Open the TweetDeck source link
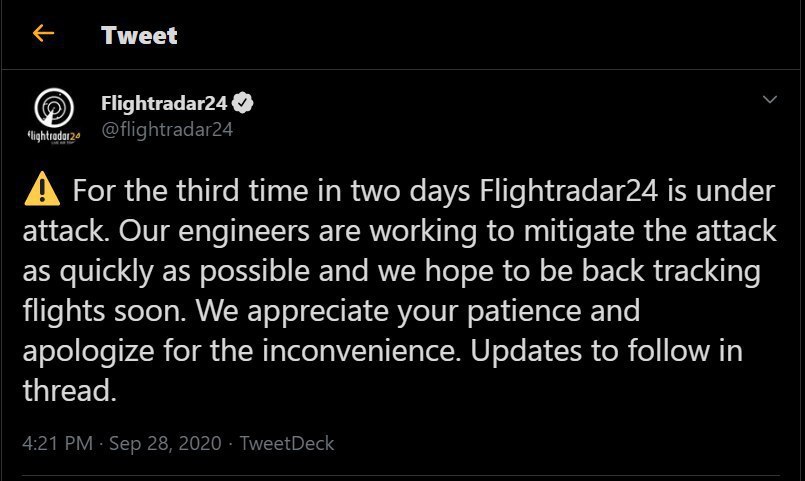This screenshot has height=481, width=805. click(x=290, y=442)
